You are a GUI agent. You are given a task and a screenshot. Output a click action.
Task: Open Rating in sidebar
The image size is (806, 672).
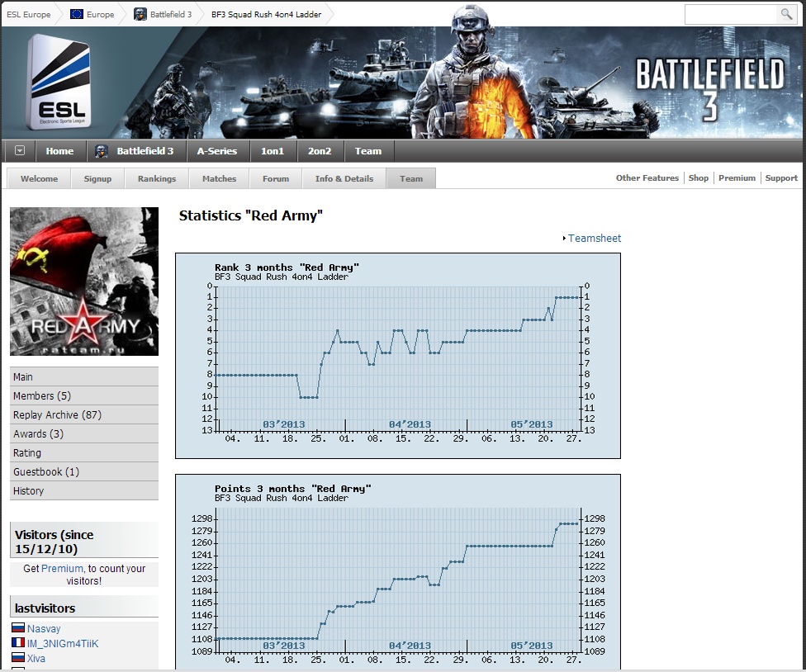[84, 452]
